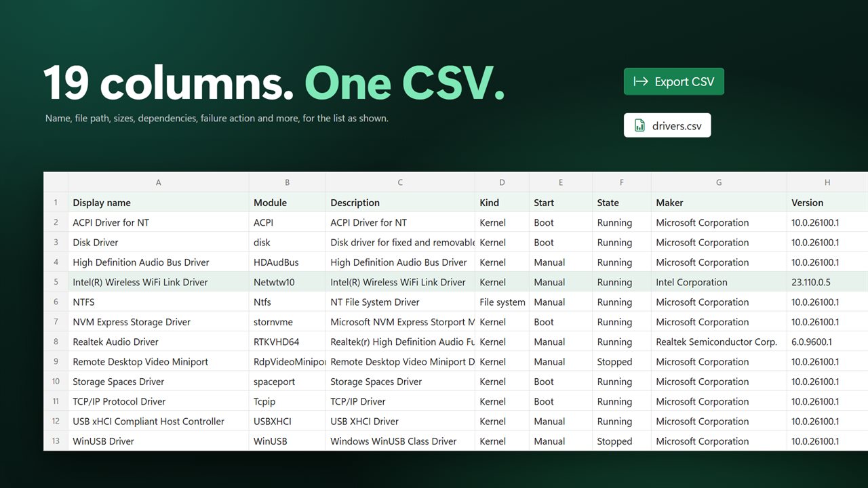
Task: Select column H header
Action: tap(827, 182)
